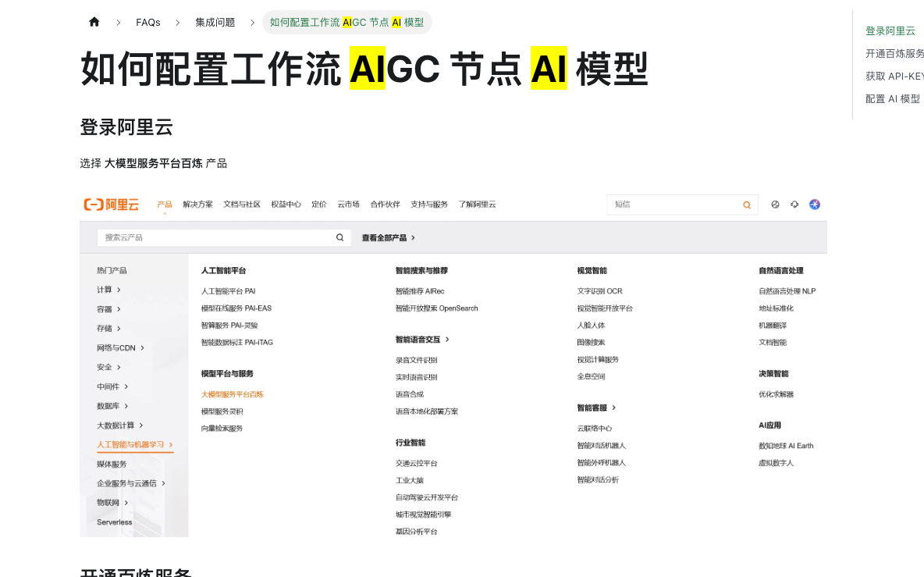Expand 智能客服 section heading
Image resolution: width=924 pixels, height=577 pixels.
(596, 408)
